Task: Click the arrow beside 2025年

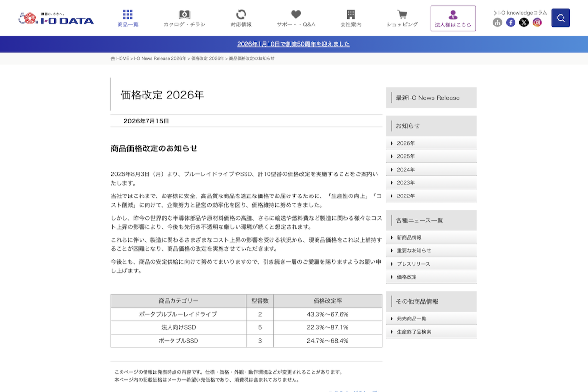Action: tap(392, 156)
